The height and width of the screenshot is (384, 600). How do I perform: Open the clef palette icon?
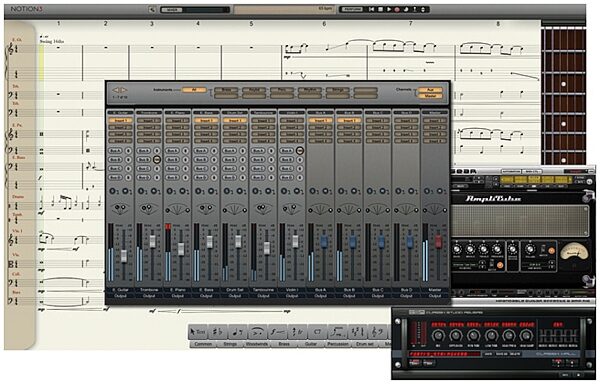[377, 332]
